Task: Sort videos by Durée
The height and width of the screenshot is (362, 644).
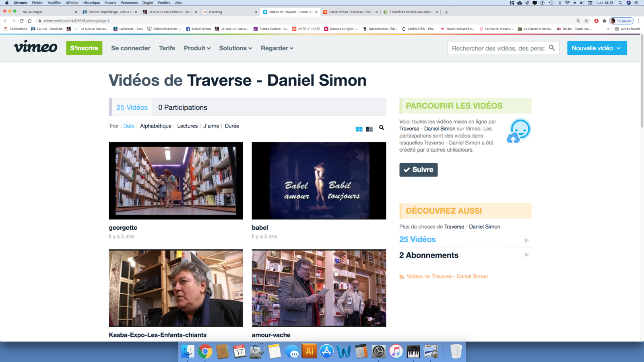Action: (x=232, y=126)
